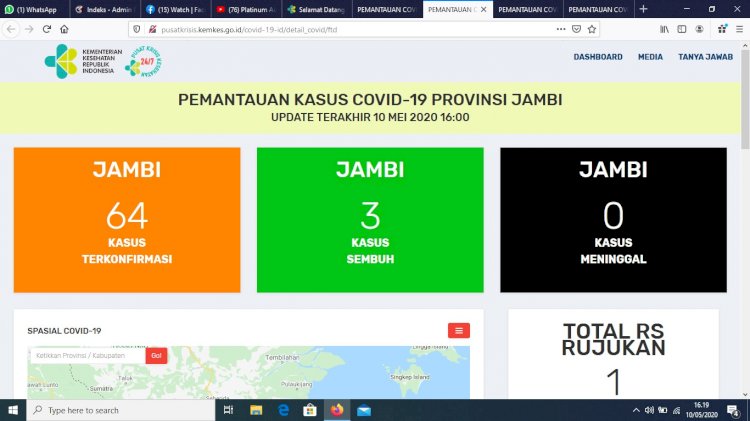Toggle the sidebar view icon
Image resolution: width=750 pixels, height=421 pixels.
[682, 29]
